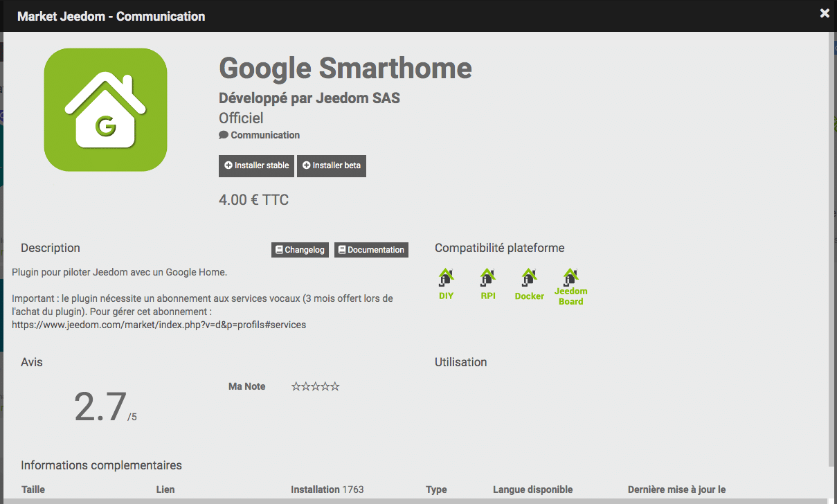Click the Lien column header
The width and height of the screenshot is (837, 504).
(165, 489)
